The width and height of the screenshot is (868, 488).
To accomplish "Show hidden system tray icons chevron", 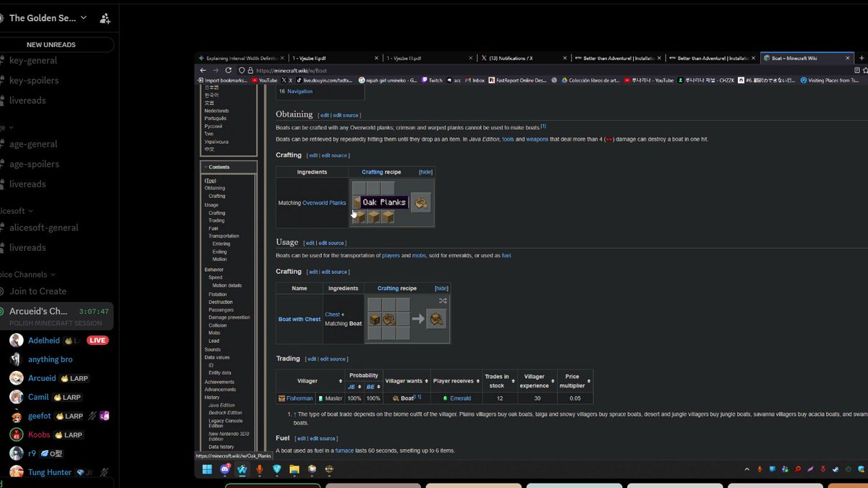I will [x=747, y=469].
